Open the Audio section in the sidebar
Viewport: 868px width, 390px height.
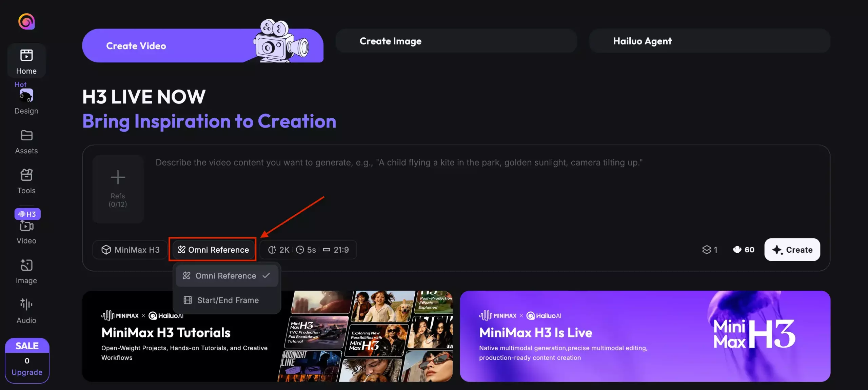pyautogui.click(x=26, y=311)
